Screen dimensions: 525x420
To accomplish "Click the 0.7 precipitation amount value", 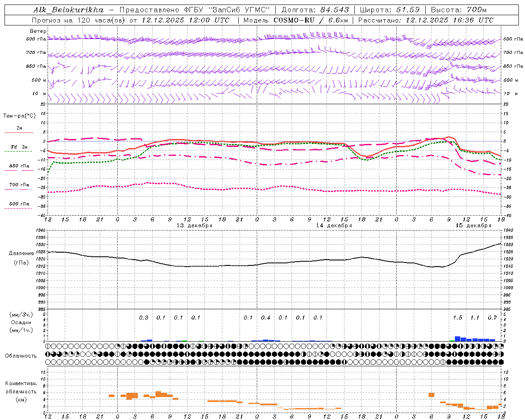I will [x=492, y=318].
